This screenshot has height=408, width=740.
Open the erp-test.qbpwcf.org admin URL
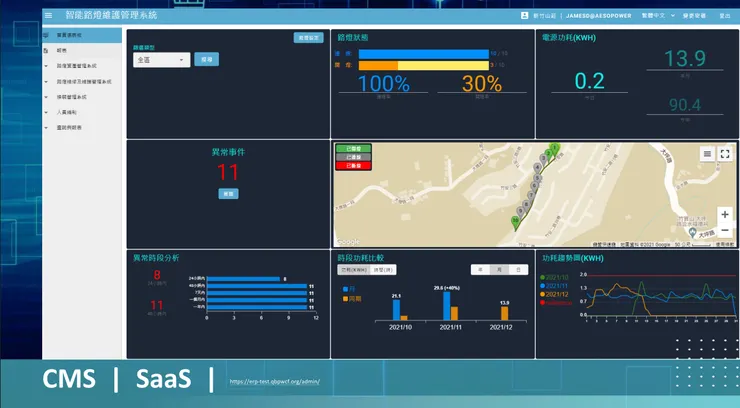point(275,382)
